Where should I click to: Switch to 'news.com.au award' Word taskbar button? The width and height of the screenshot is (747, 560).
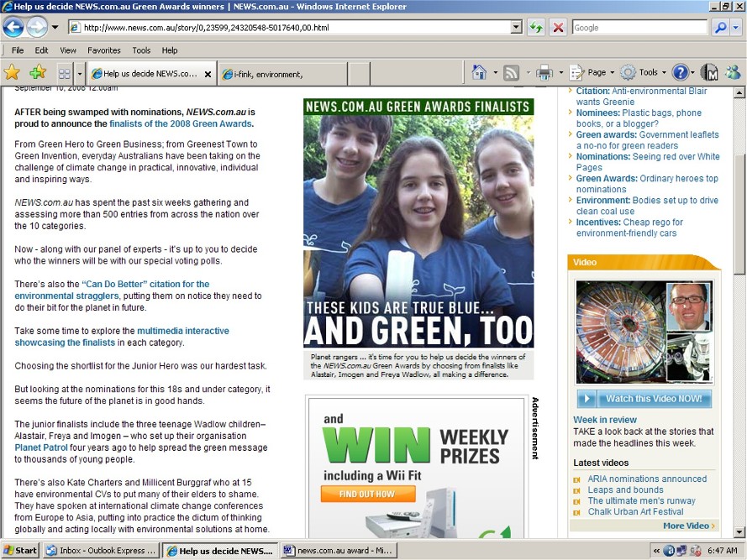pyautogui.click(x=338, y=551)
